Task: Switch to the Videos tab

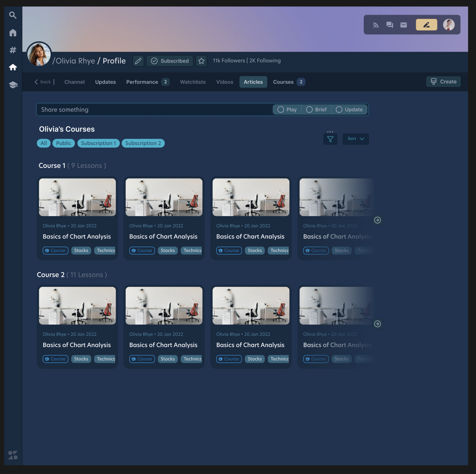Action: [x=224, y=82]
